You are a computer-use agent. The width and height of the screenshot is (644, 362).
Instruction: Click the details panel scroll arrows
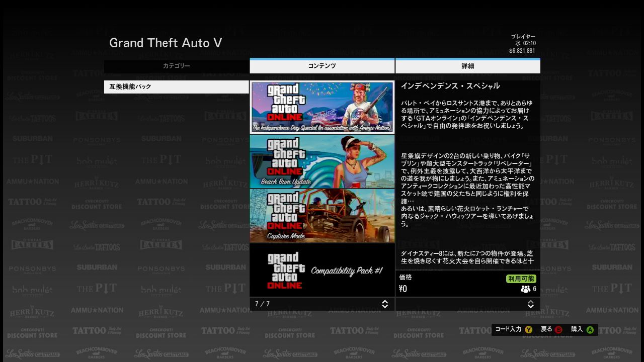coord(530,304)
